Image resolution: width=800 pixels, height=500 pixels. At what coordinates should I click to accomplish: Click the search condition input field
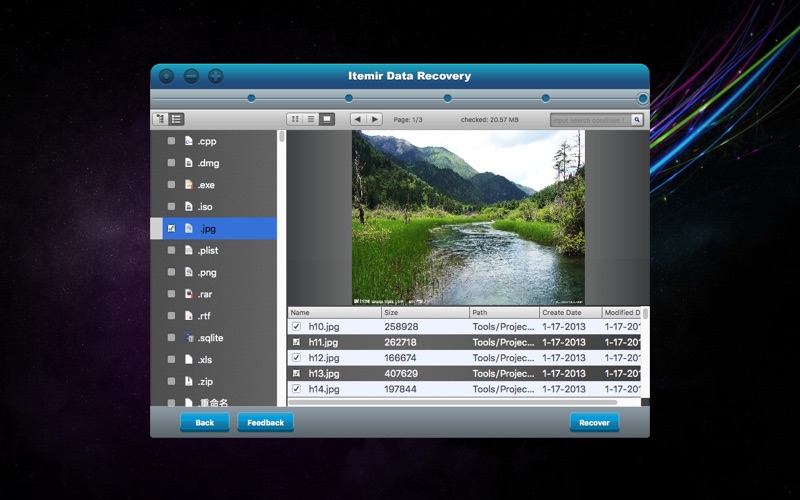pyautogui.click(x=590, y=120)
